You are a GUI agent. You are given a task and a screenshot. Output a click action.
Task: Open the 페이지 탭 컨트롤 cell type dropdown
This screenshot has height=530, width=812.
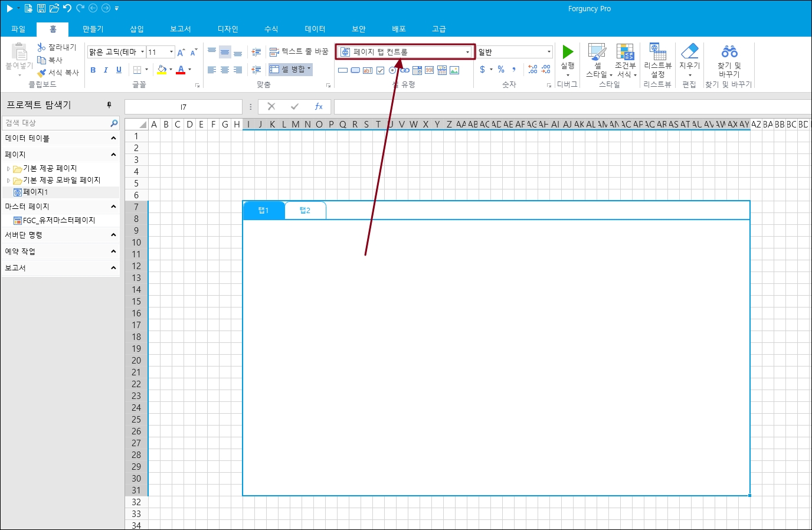(467, 52)
